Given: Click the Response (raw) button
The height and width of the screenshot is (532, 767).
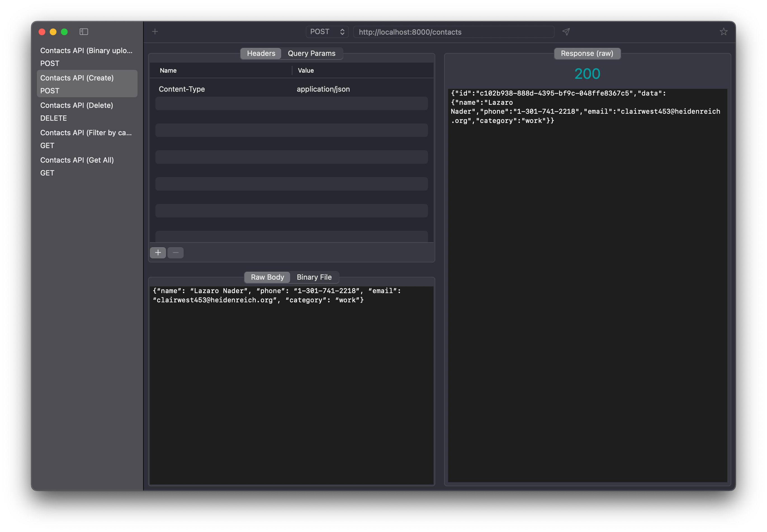Looking at the screenshot, I should [587, 53].
